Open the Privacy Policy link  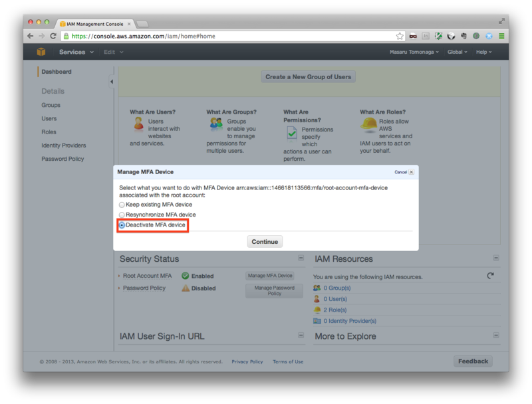tap(247, 361)
